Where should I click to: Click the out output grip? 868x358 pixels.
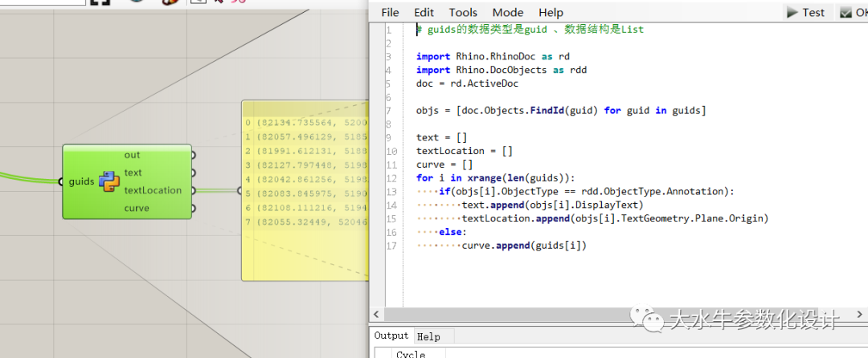[x=193, y=155]
